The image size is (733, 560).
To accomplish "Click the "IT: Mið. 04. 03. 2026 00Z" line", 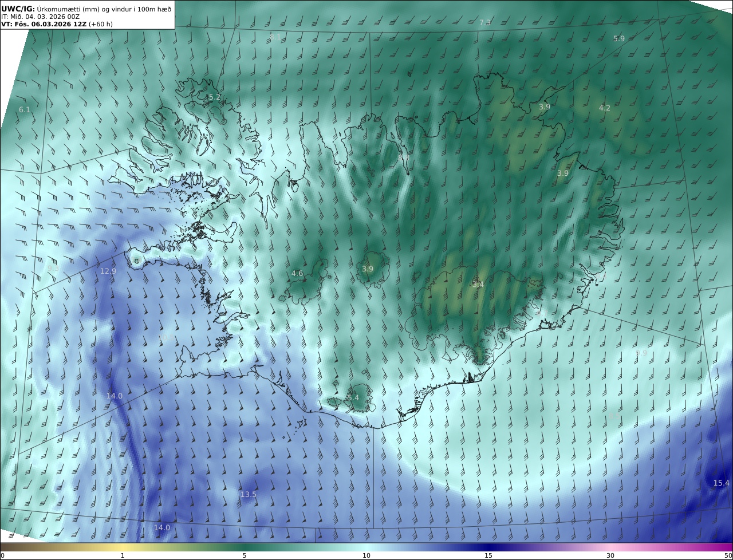I will coord(40,17).
